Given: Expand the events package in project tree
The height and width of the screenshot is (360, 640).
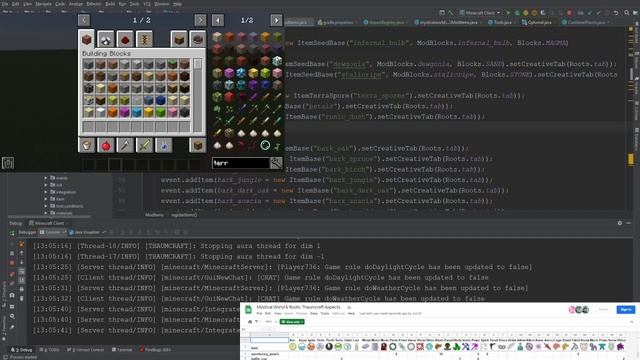Looking at the screenshot, I should (46, 178).
